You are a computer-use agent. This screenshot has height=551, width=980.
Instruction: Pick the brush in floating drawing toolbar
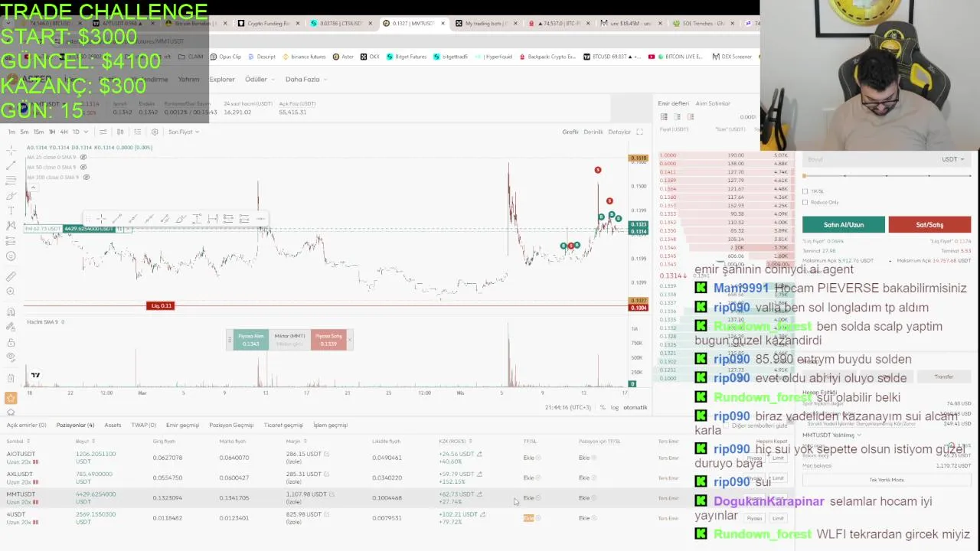point(181,219)
